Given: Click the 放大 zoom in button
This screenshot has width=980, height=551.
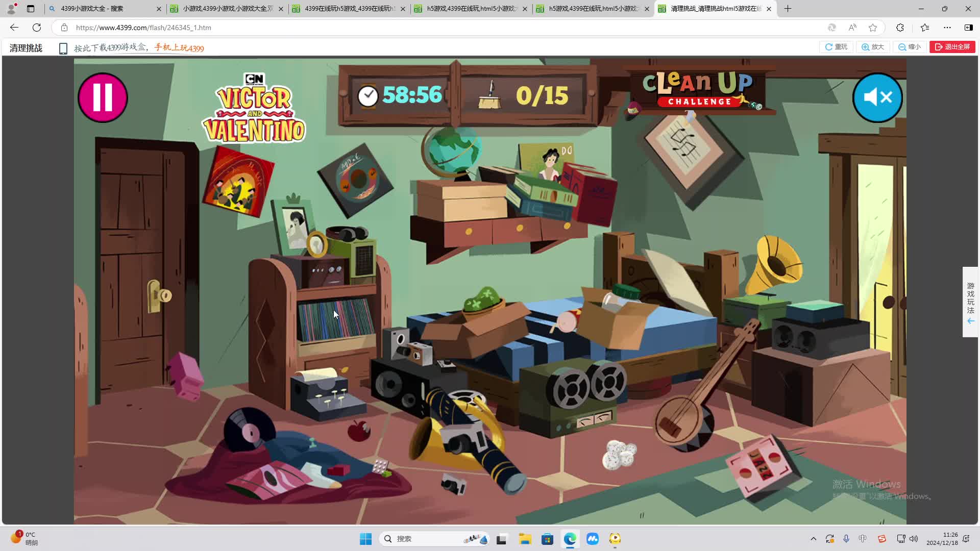Looking at the screenshot, I should pos(873,47).
